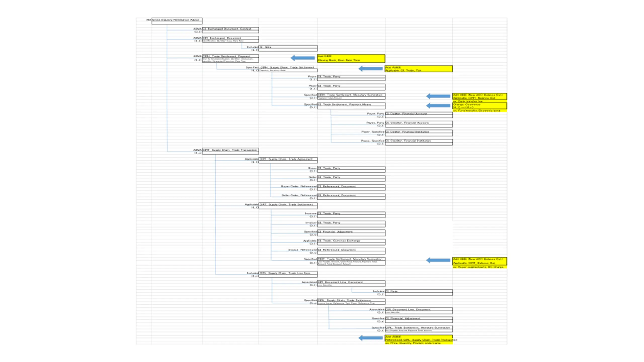
Task: Select the CIRH Trade Settlement Payment box
Action: [x=230, y=58]
